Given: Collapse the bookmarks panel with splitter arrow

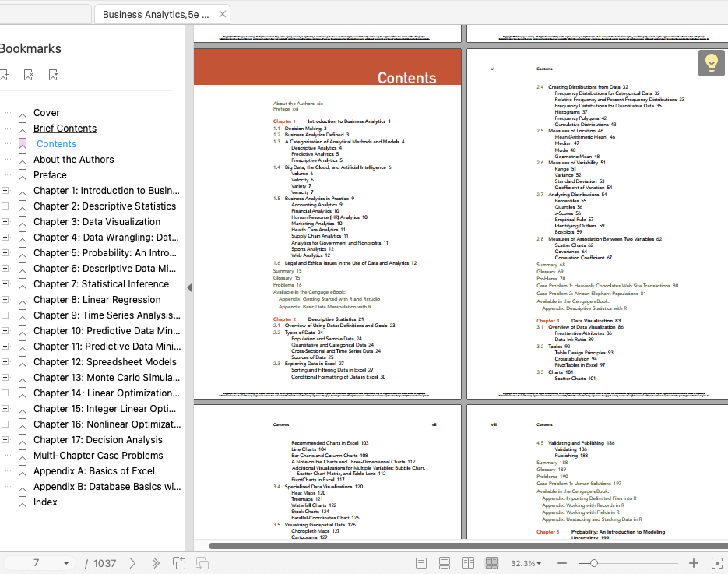Looking at the screenshot, I should coord(189,288).
